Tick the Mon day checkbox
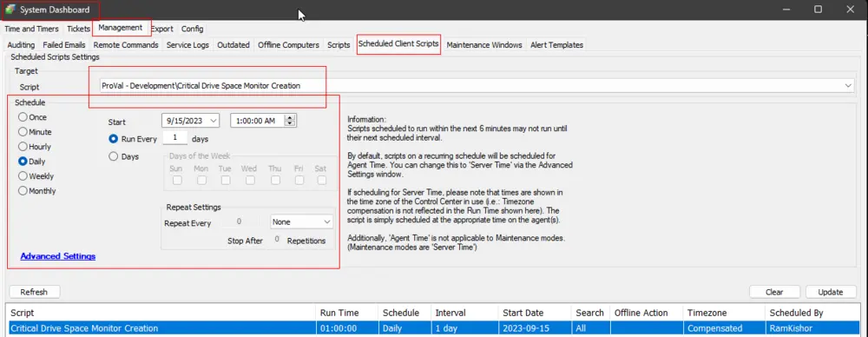The image size is (868, 337). (201, 180)
